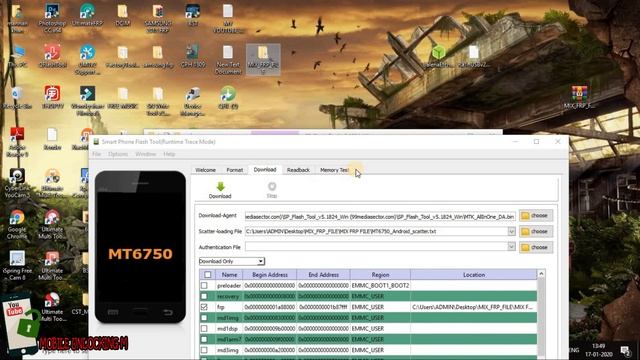The width and height of the screenshot is (640, 360).
Task: Open the Help menu
Action: 169,154
